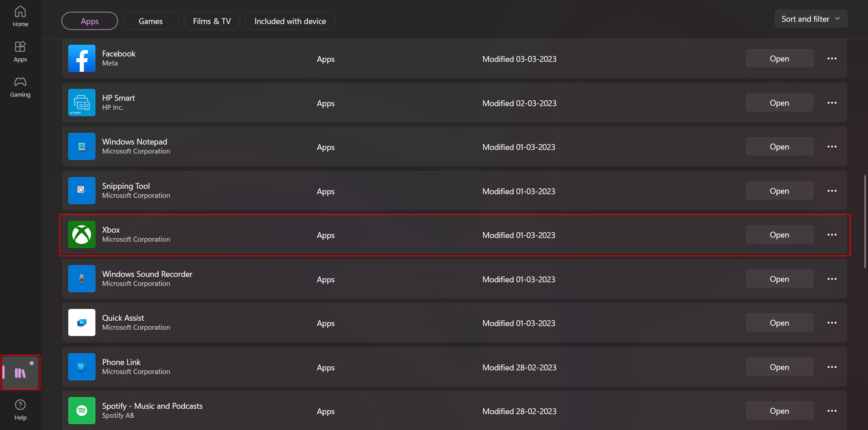Click the Xbox app icon
The width and height of the screenshot is (868, 430).
point(82,234)
